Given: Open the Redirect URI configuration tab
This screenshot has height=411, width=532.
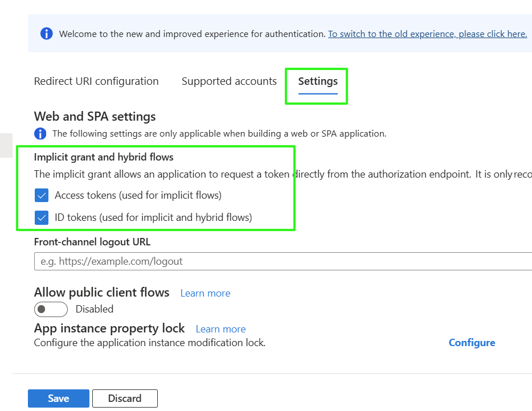Looking at the screenshot, I should click(96, 81).
